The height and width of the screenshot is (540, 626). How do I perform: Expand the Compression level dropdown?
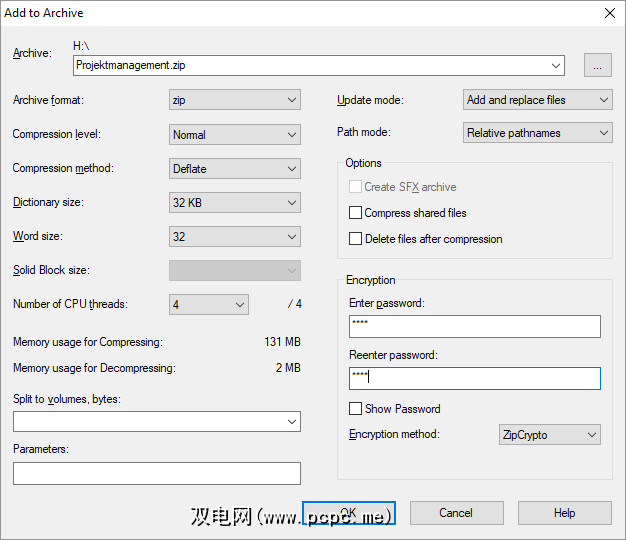coord(235,134)
